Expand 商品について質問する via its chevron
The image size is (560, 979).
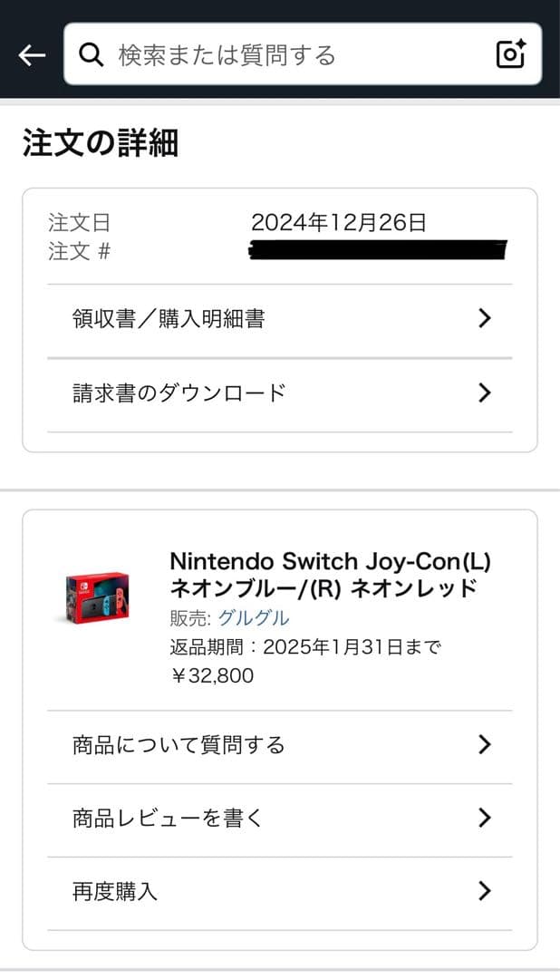click(x=485, y=744)
